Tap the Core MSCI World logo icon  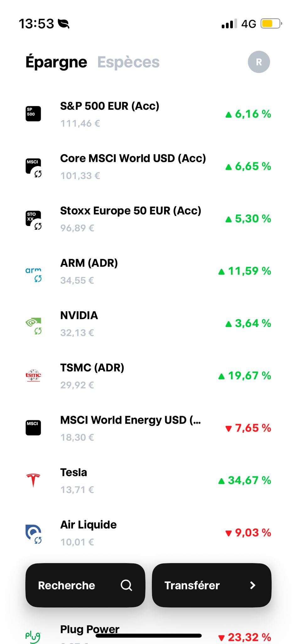(x=33, y=166)
